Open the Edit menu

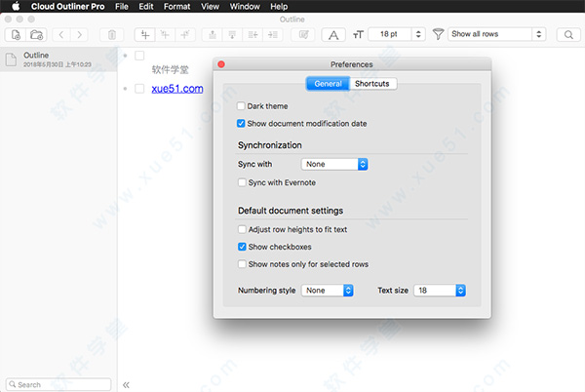point(146,7)
